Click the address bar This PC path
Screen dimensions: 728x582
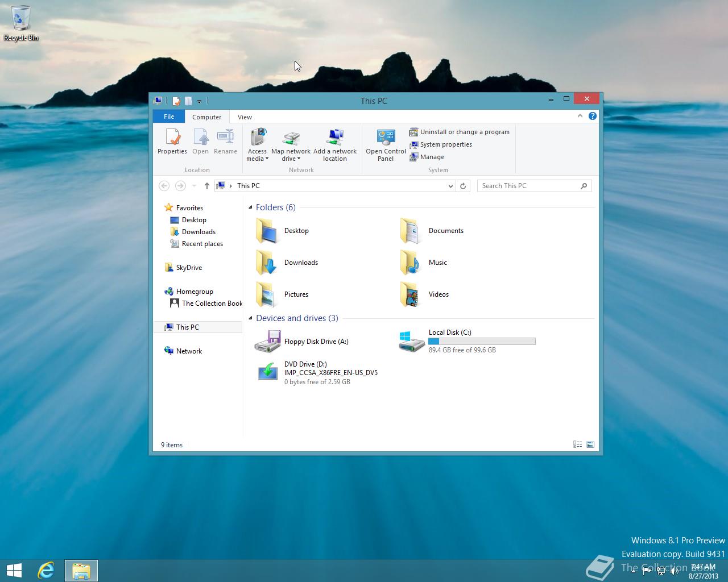249,186
